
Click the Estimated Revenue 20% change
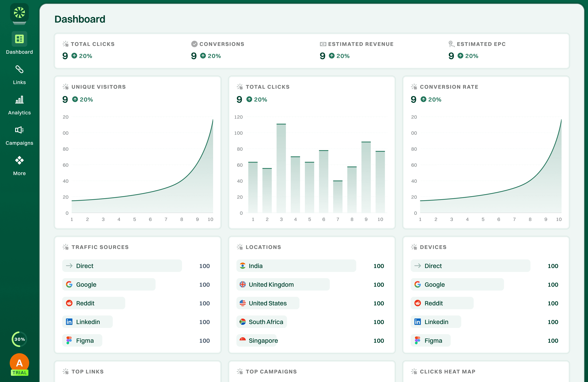[x=339, y=56]
